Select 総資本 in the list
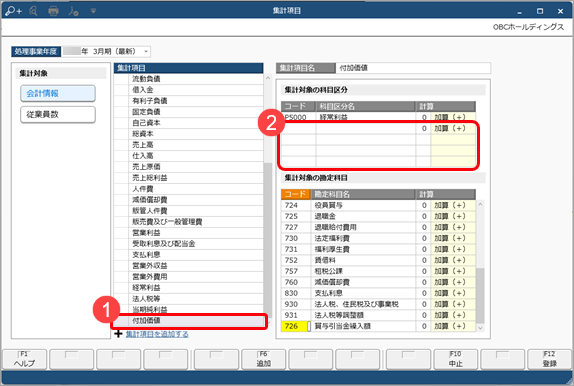This screenshot has height=386, width=574. click(x=189, y=134)
